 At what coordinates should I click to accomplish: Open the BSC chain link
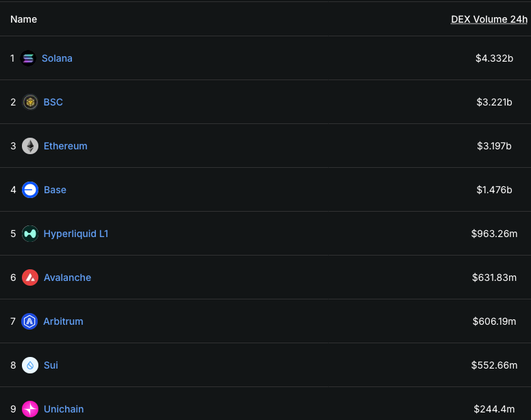pyautogui.click(x=53, y=102)
